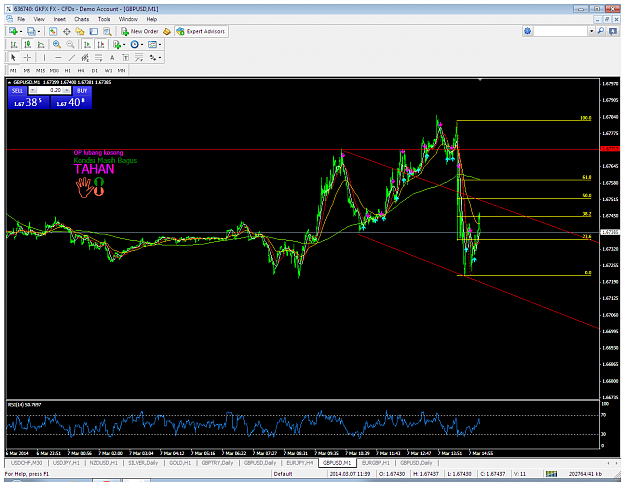Switch to M15 timeframe
625x482 pixels.
pyautogui.click(x=40, y=71)
